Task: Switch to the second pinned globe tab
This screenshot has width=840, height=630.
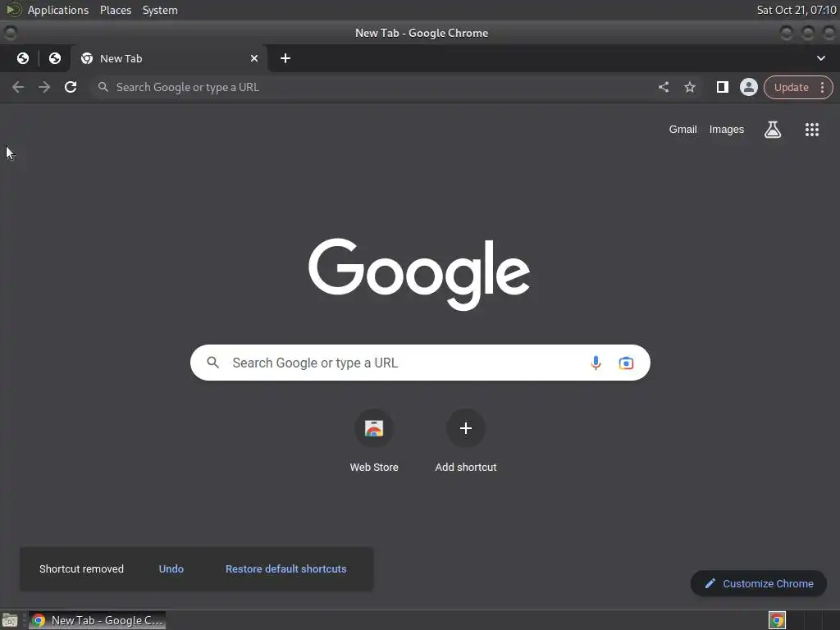Action: [x=55, y=58]
